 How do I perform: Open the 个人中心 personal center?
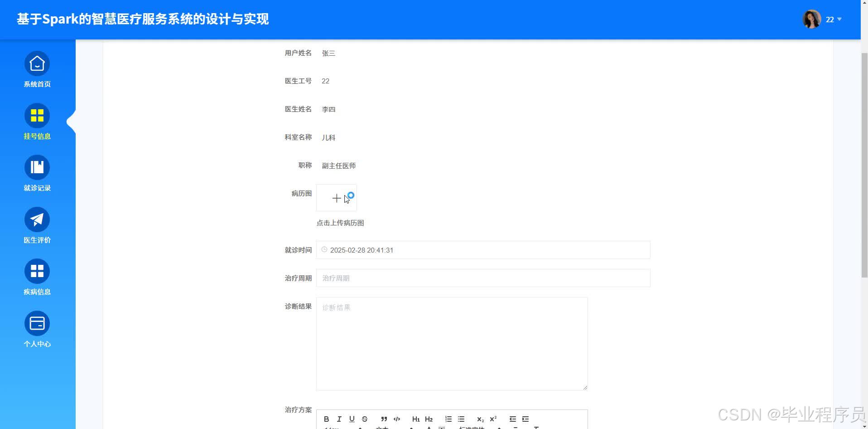tap(37, 328)
